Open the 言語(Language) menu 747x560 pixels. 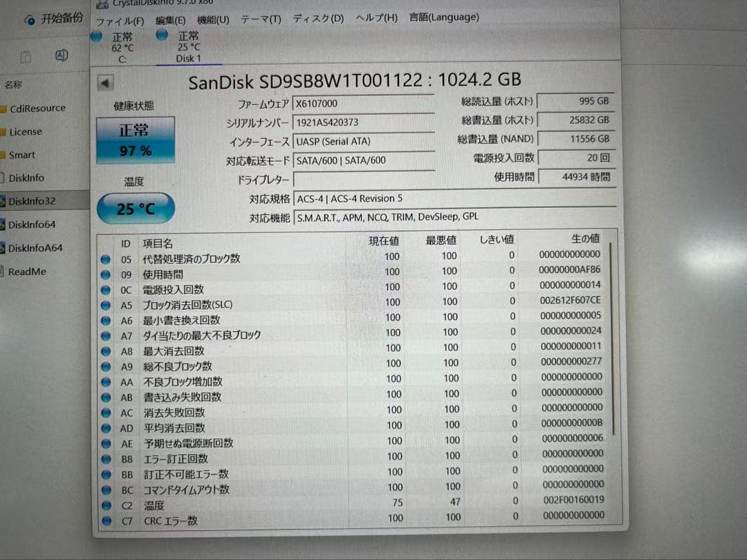[444, 17]
